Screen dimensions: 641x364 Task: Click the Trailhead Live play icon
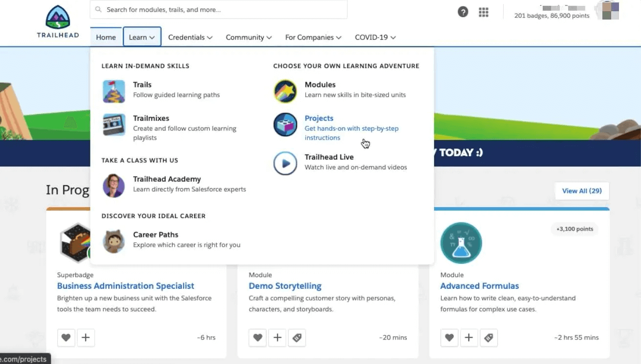coord(285,164)
